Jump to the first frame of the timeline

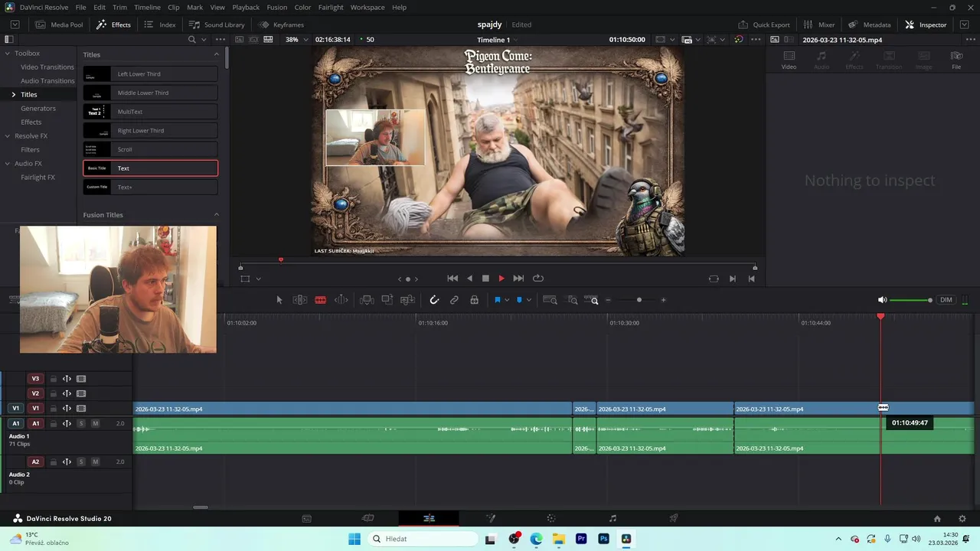point(452,279)
